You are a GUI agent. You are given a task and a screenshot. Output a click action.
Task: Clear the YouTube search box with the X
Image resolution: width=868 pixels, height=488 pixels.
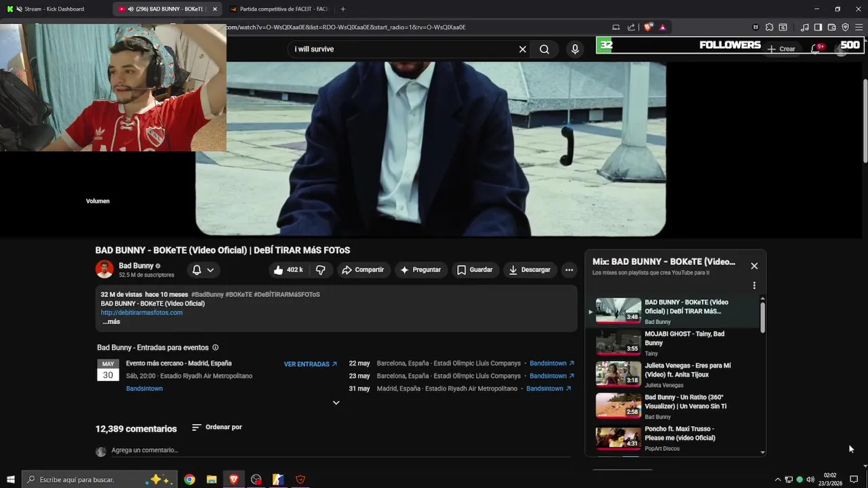[x=522, y=49]
